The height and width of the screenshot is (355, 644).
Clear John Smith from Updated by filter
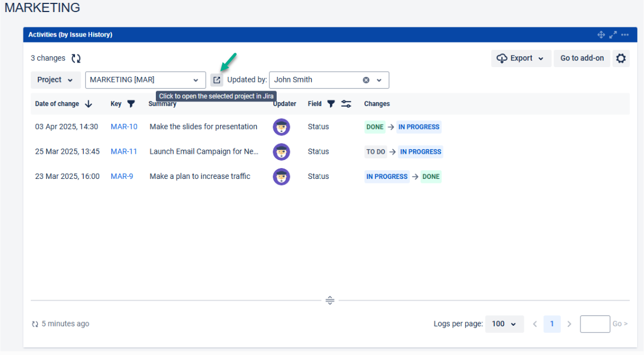(x=366, y=80)
